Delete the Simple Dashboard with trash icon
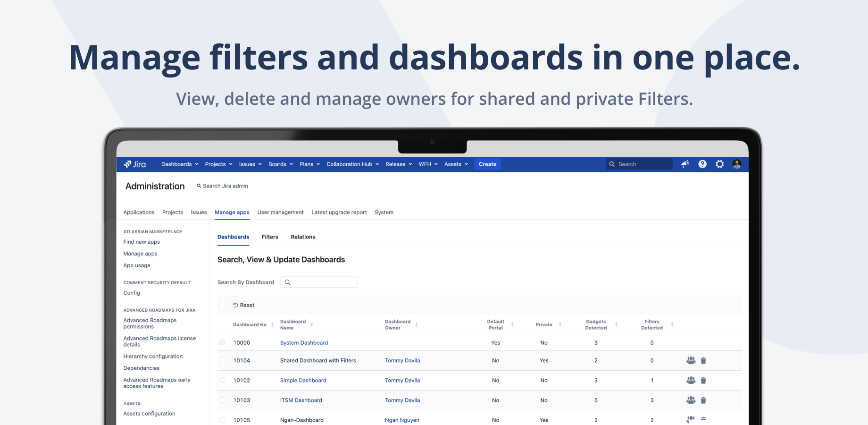The image size is (868, 425). [x=703, y=381]
